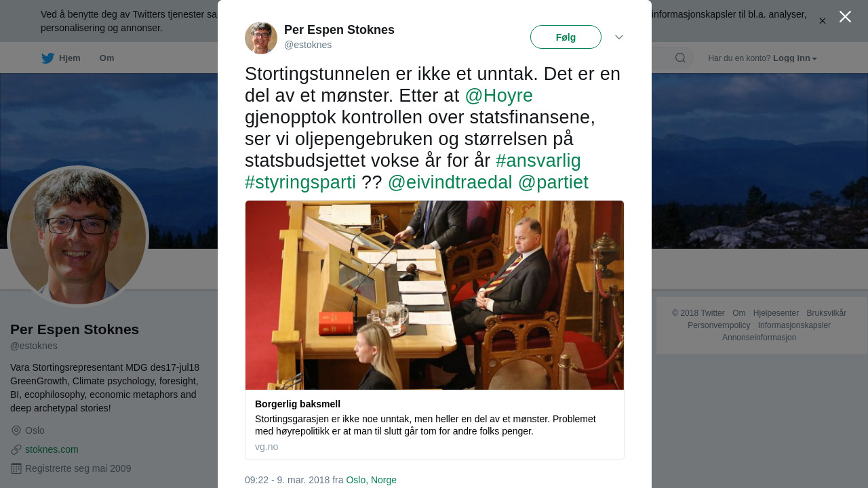The width and height of the screenshot is (868, 488).
Task: Click the tweet author's small avatar
Action: click(261, 38)
